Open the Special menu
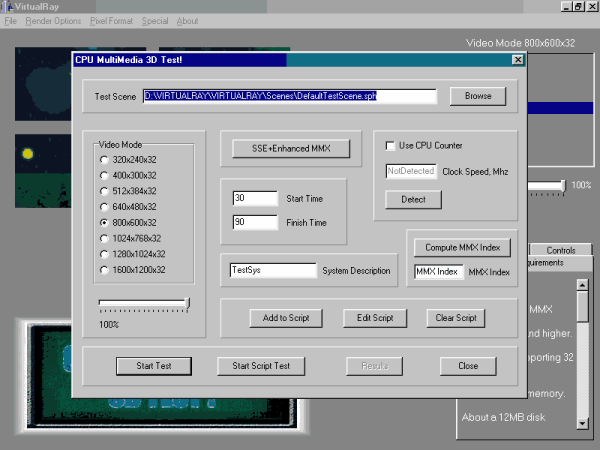The image size is (600, 450). (x=155, y=21)
